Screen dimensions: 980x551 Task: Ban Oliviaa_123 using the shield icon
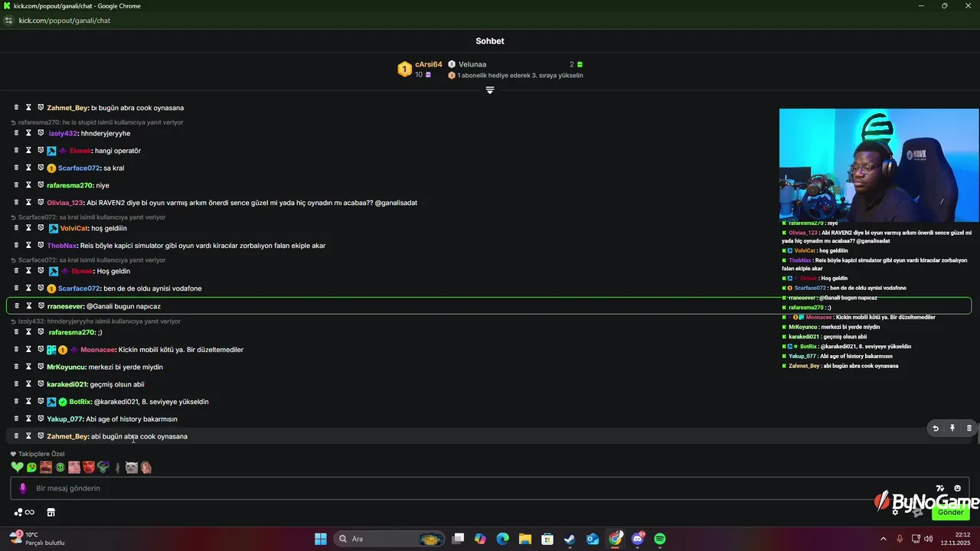(41, 203)
